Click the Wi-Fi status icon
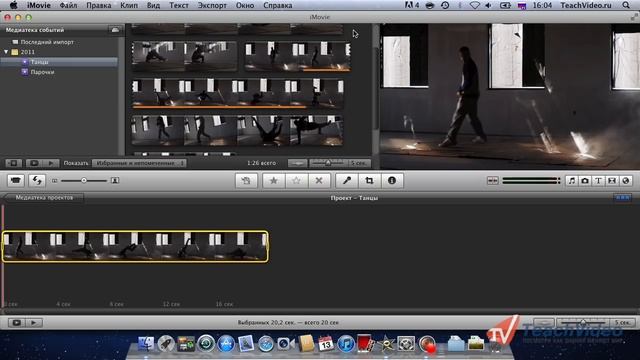Viewport: 640px width, 360px height. (x=474, y=5)
